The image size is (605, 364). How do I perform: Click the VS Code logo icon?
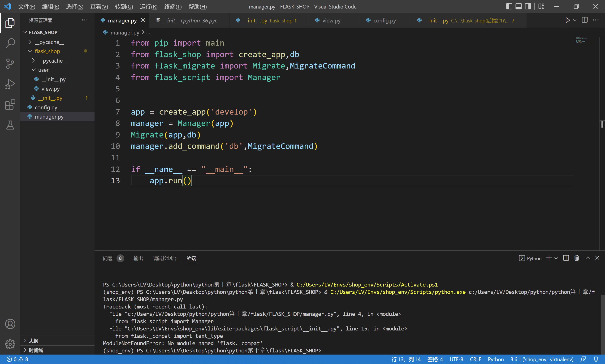point(8,6)
